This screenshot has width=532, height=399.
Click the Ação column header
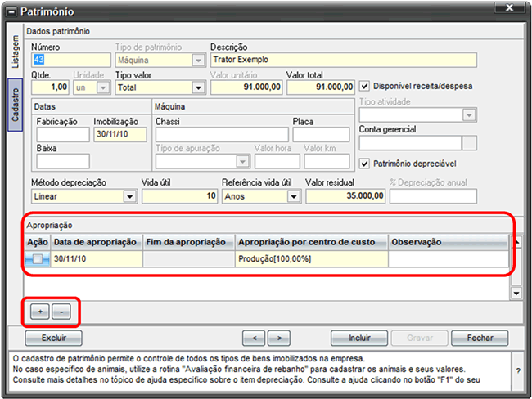coord(38,242)
